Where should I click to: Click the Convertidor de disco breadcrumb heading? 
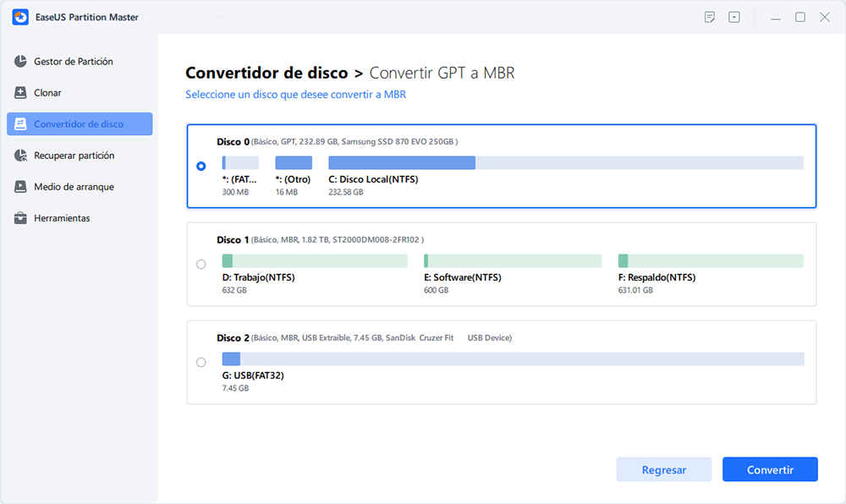click(266, 73)
